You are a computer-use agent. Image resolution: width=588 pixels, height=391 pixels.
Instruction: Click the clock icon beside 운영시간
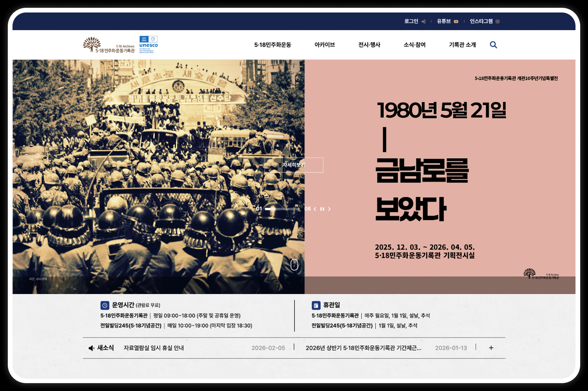(105, 305)
